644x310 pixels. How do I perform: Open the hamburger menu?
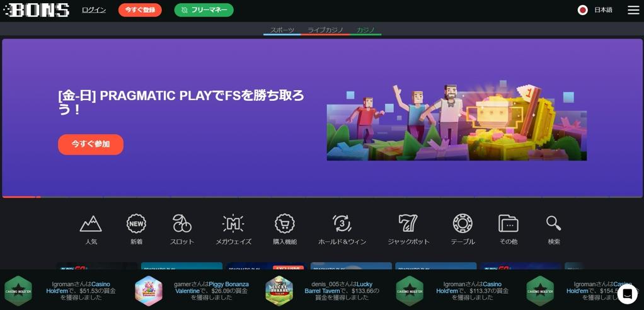tap(633, 10)
